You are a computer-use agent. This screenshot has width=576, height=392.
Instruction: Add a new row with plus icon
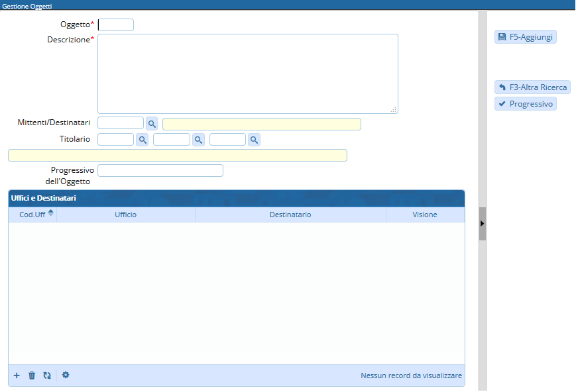click(x=17, y=375)
